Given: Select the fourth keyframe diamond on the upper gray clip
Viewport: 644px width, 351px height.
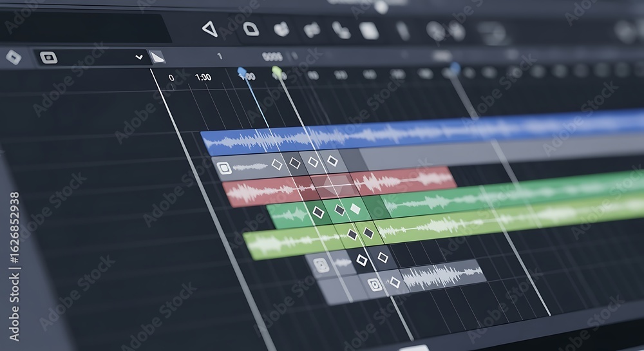Looking at the screenshot, I should [332, 161].
